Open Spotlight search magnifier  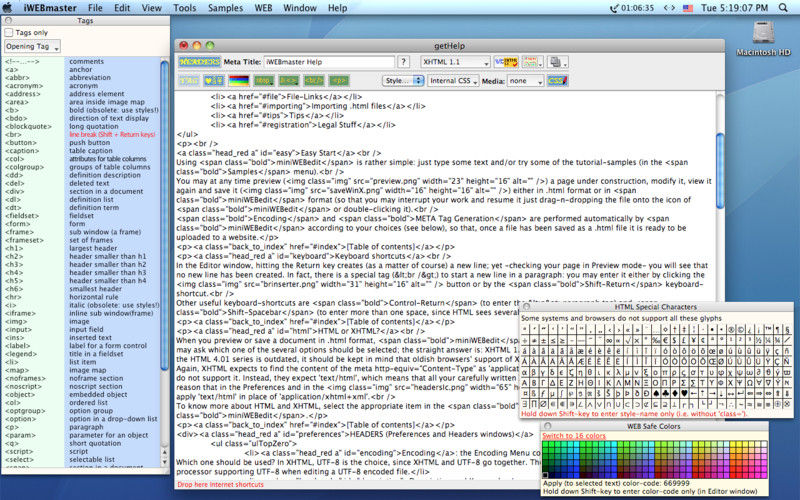(783, 8)
